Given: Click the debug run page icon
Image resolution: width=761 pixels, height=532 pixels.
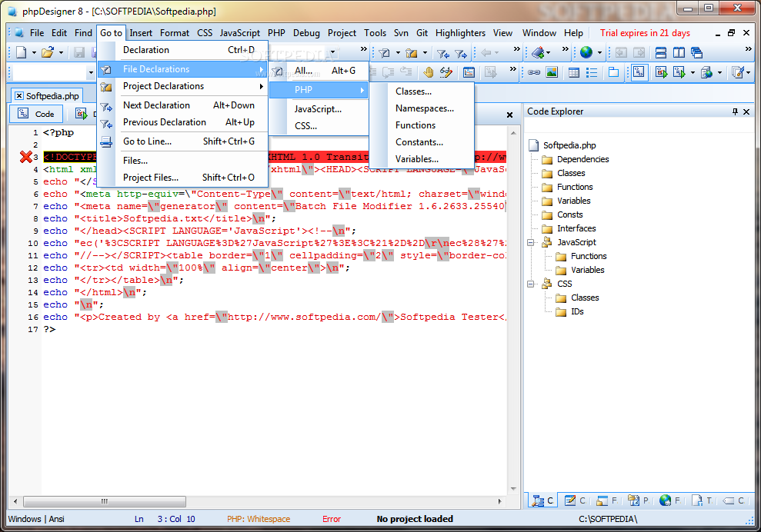Looking at the screenshot, I should (x=661, y=73).
